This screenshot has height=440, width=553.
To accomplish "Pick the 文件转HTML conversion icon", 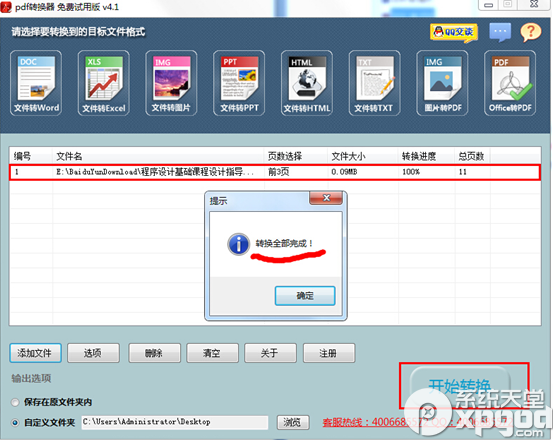I will [x=307, y=83].
